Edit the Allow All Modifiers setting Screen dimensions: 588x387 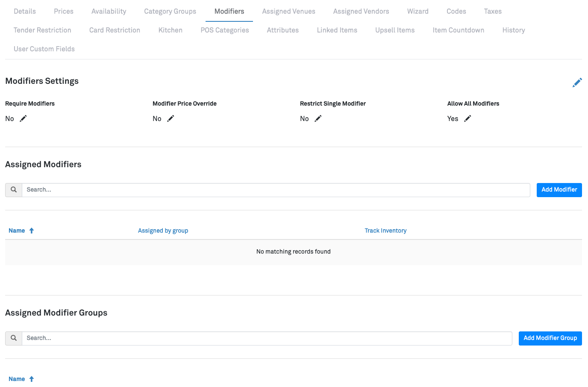click(x=467, y=118)
